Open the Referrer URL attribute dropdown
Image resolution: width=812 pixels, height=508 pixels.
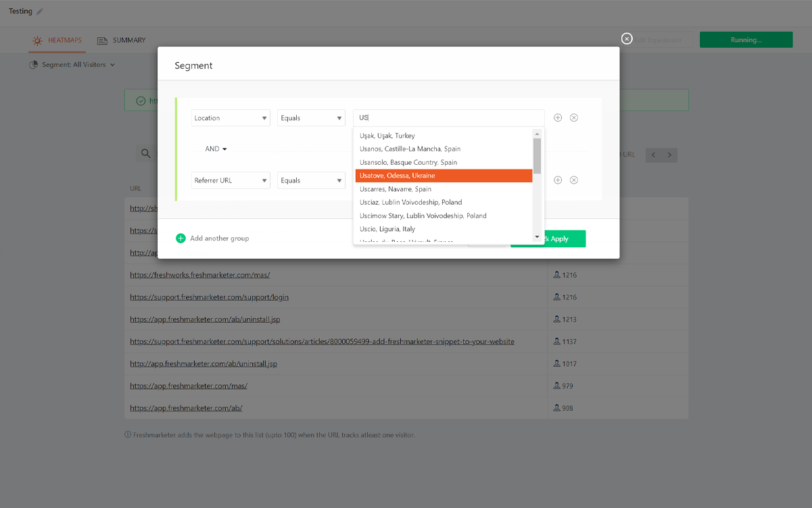point(231,180)
